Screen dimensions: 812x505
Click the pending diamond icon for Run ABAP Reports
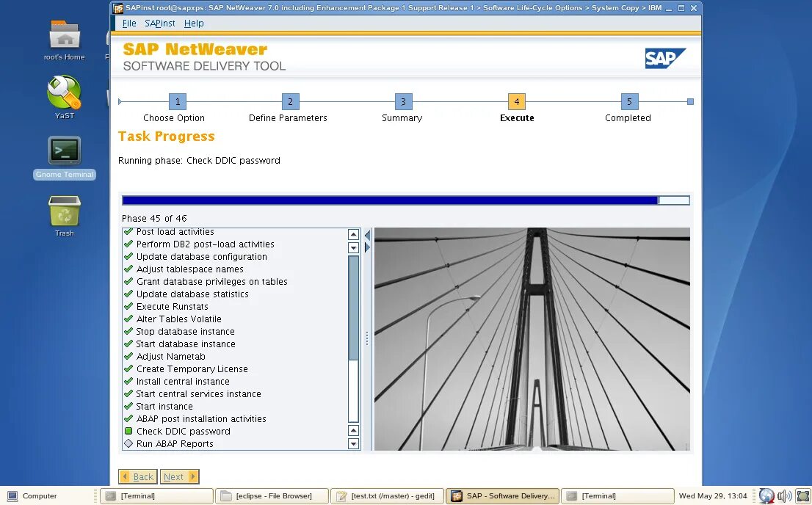pos(128,443)
